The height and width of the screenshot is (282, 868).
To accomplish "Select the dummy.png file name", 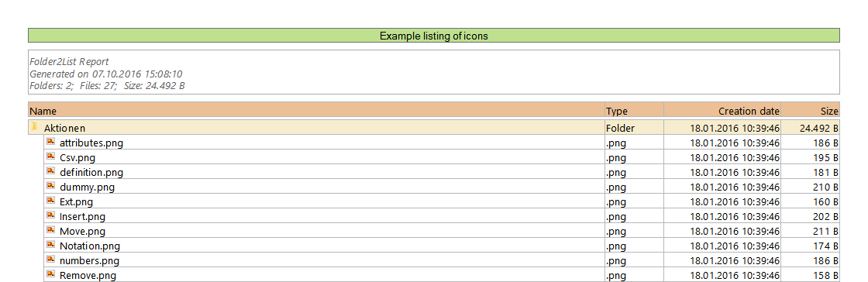I will [x=87, y=187].
